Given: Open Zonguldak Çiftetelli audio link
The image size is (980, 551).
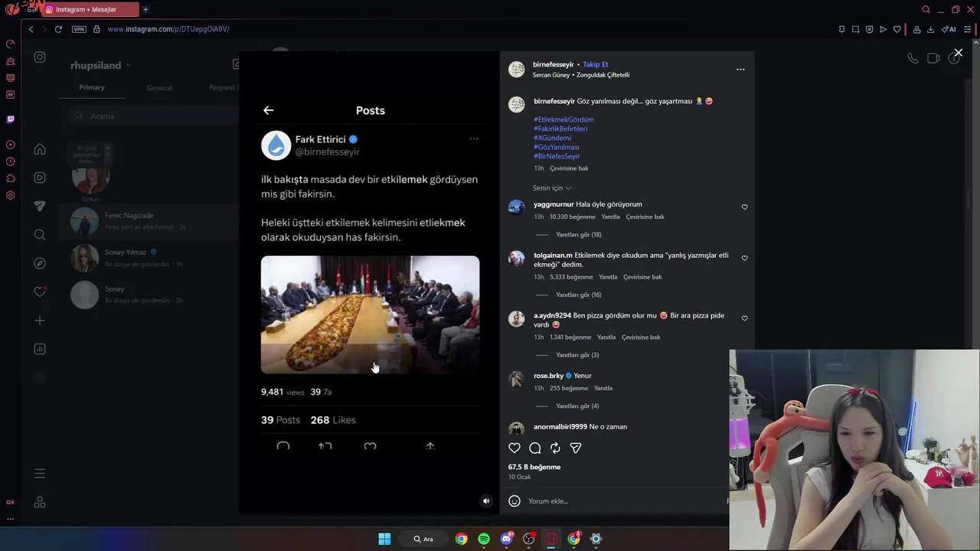Looking at the screenshot, I should 602,75.
